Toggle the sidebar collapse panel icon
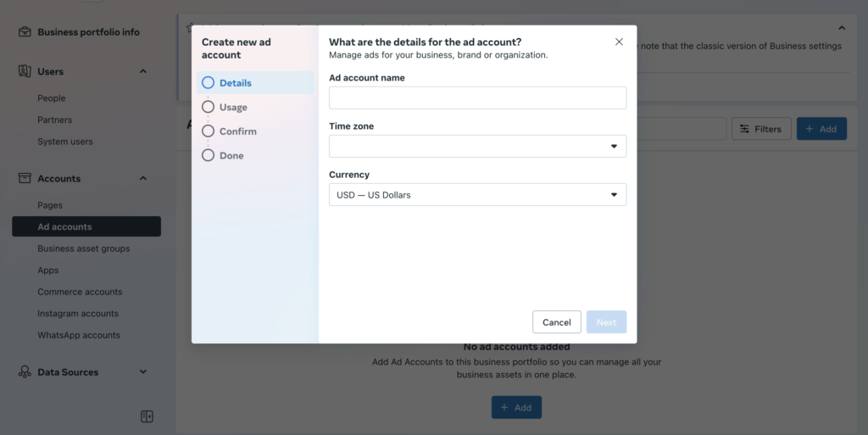Viewport: 868px width, 435px height. click(147, 416)
